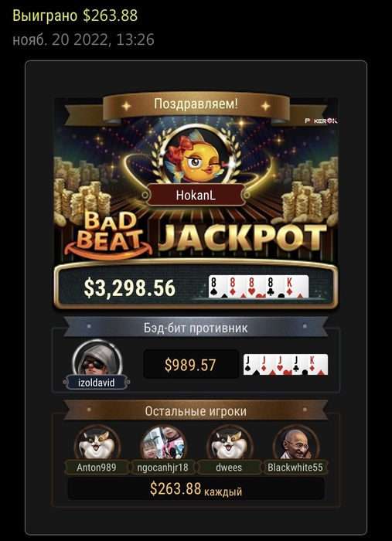Click the PokerOK logo
The image size is (392, 541).
tap(321, 121)
